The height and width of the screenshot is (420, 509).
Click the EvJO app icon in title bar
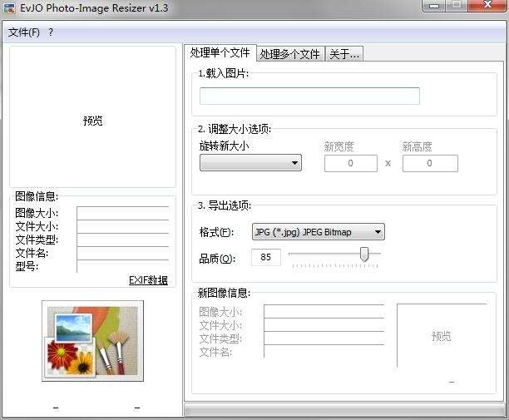8,7
